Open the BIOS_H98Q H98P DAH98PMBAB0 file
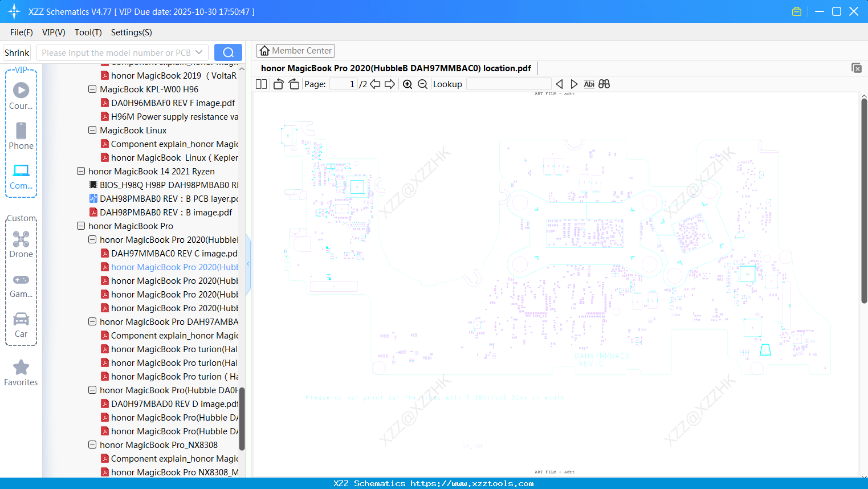868x489 pixels. [164, 185]
